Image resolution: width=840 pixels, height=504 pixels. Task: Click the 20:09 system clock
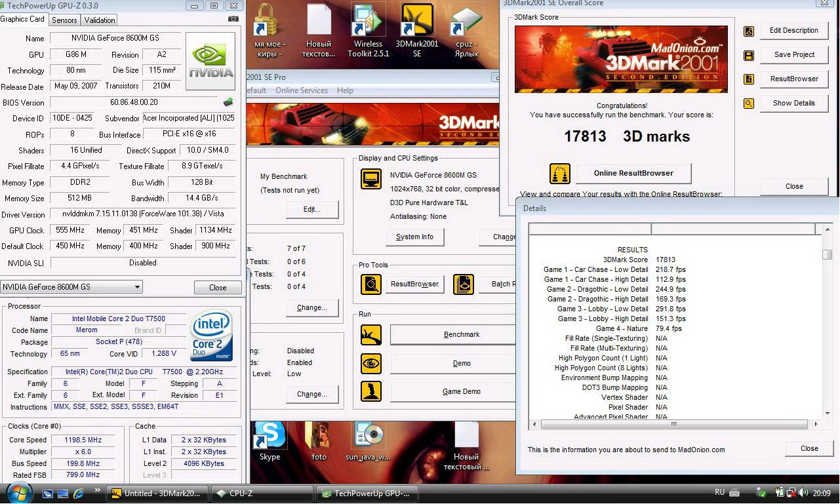[821, 493]
